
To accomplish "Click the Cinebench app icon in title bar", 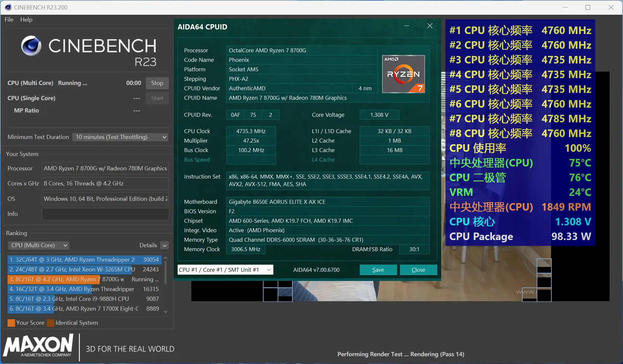I will [8, 7].
